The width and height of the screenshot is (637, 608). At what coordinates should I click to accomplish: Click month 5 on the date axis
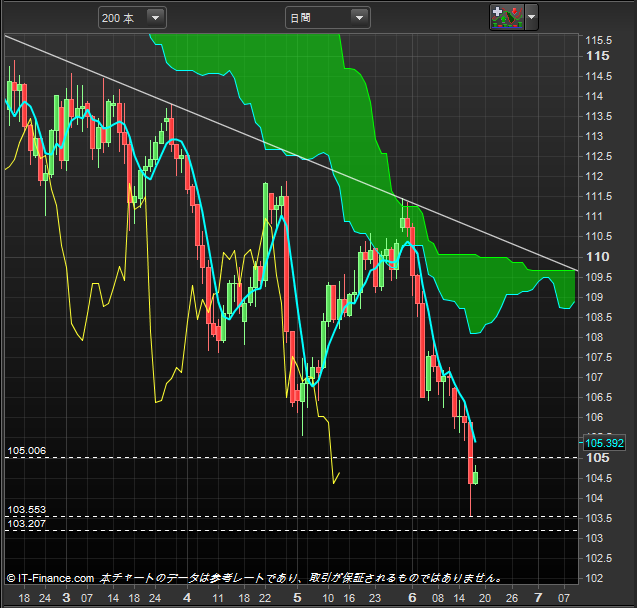(297, 598)
